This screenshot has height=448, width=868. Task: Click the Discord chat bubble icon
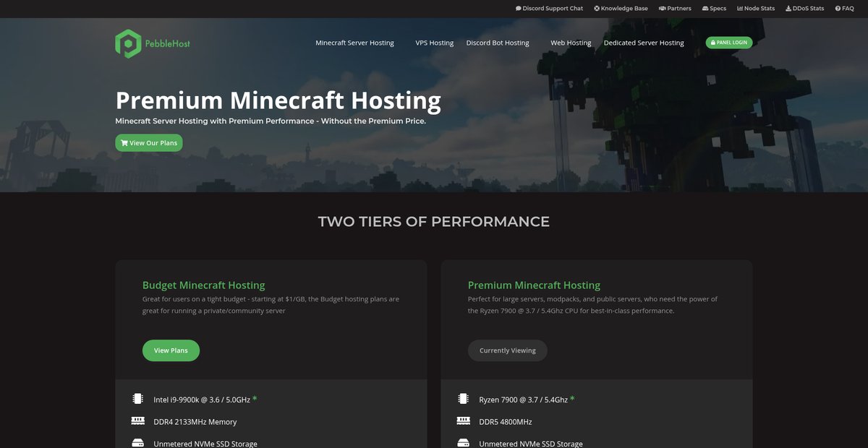[x=519, y=9]
